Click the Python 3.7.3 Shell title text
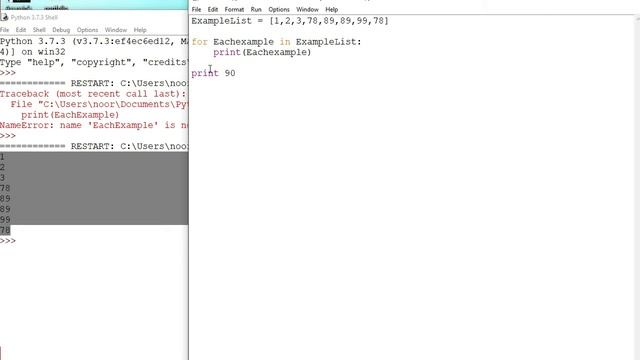This screenshot has height=360, width=640. (34, 18)
